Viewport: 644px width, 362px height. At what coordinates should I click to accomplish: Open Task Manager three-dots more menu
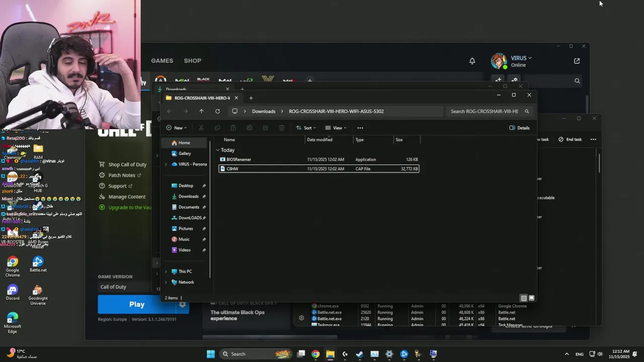(x=593, y=139)
